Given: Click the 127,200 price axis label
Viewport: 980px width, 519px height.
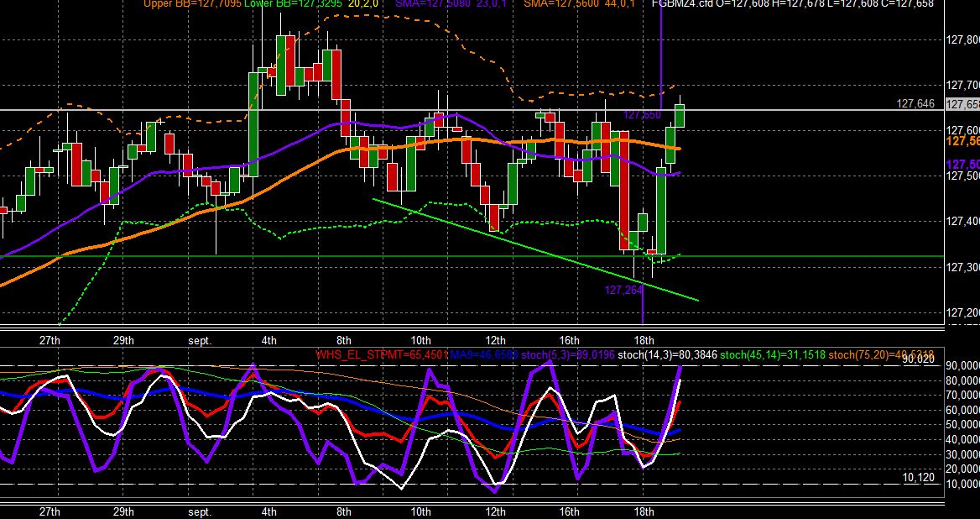Looking at the screenshot, I should [963, 313].
